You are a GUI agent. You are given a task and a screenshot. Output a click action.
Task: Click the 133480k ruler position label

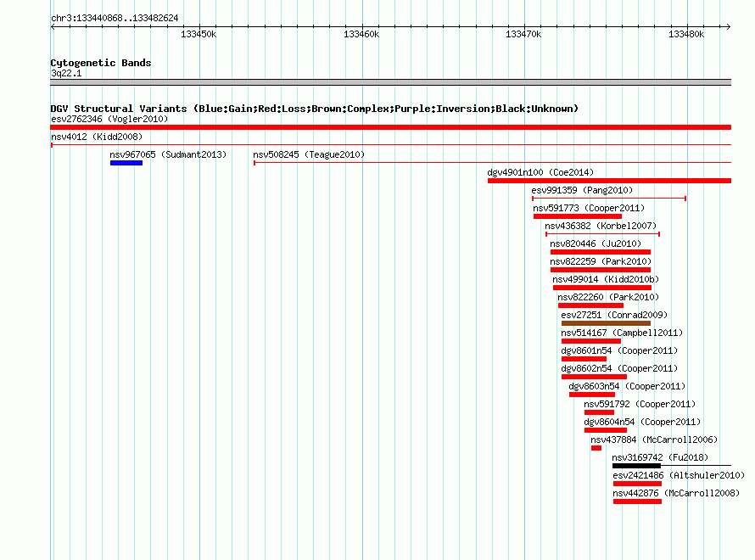pyautogui.click(x=686, y=34)
